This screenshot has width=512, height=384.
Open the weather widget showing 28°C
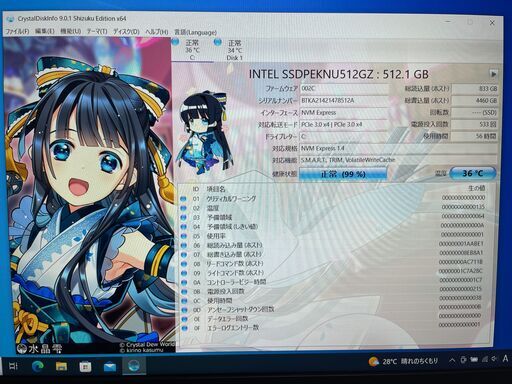coord(403,361)
